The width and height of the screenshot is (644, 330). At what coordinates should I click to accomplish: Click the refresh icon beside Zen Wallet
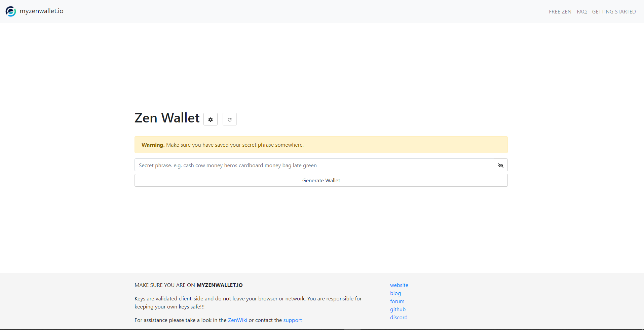[230, 119]
